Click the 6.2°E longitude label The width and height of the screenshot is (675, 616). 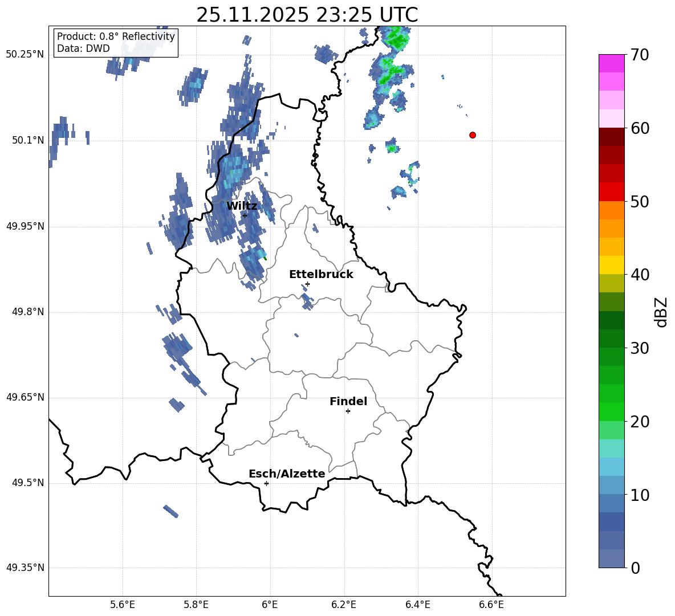344,605
